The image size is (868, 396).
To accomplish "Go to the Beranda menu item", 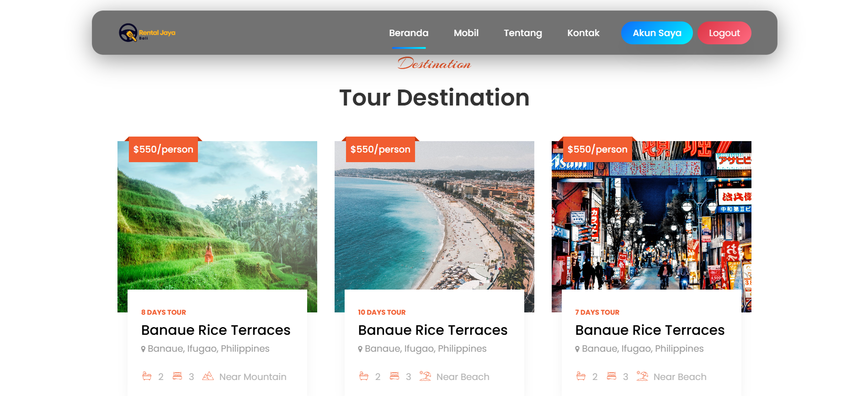I will tap(409, 33).
